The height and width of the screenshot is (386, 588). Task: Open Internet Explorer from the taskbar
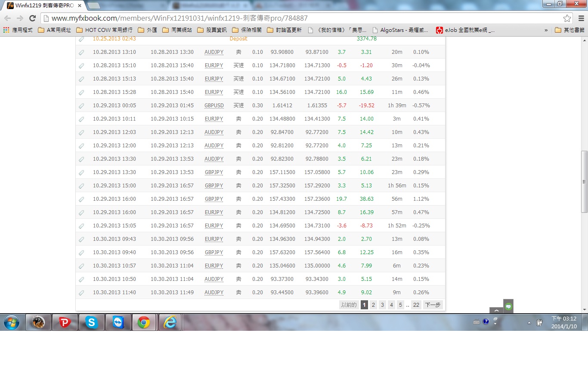tap(170, 322)
